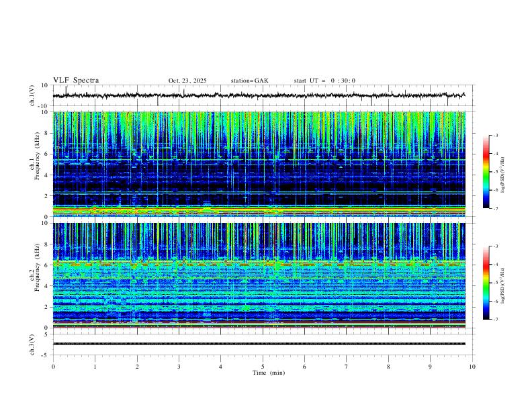532x411 pixels.
Task: Click the time axis tick label "3"
Action: click(179, 367)
